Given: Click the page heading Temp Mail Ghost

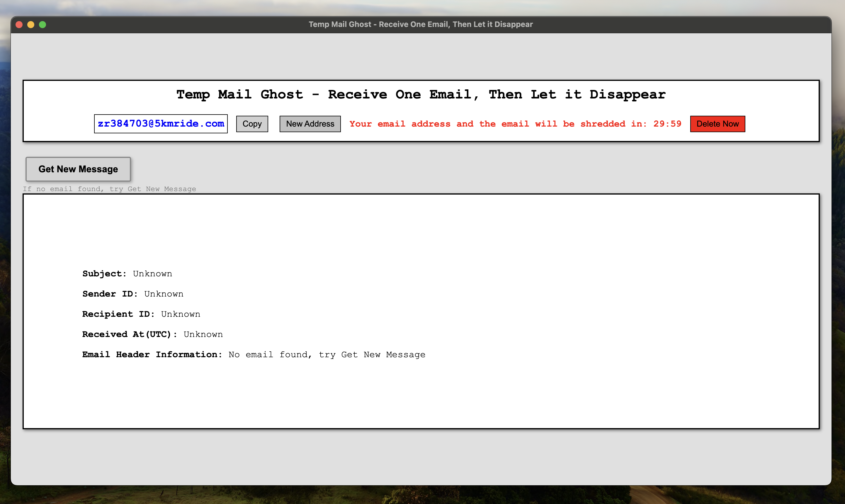Looking at the screenshot, I should (x=421, y=94).
